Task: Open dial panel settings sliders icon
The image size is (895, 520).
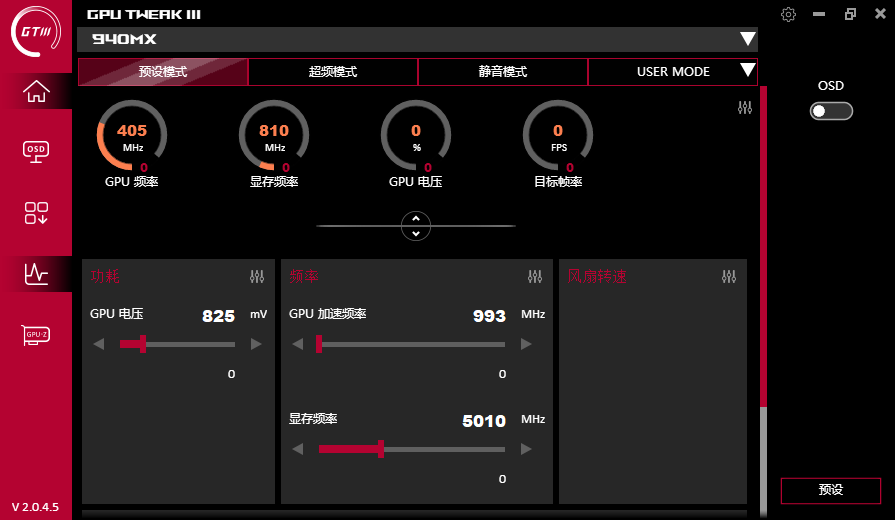Action: click(x=745, y=107)
